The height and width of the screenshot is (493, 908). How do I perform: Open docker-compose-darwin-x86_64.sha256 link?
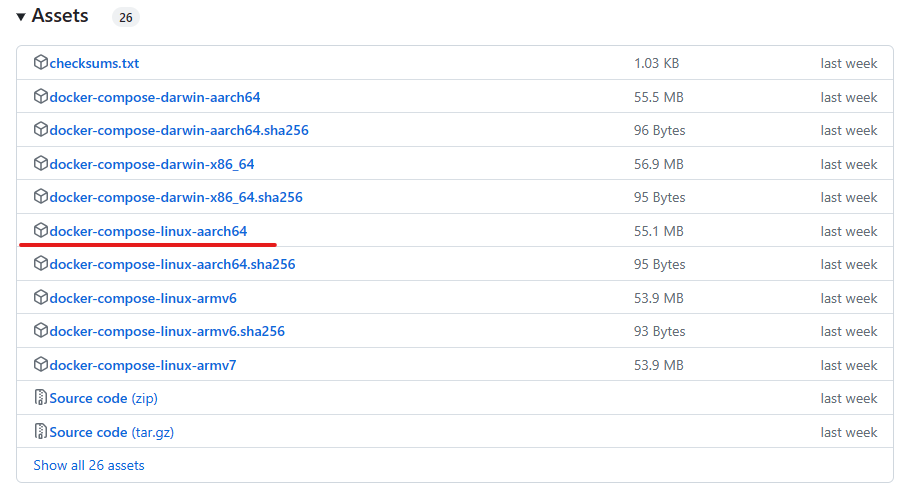[x=176, y=198]
